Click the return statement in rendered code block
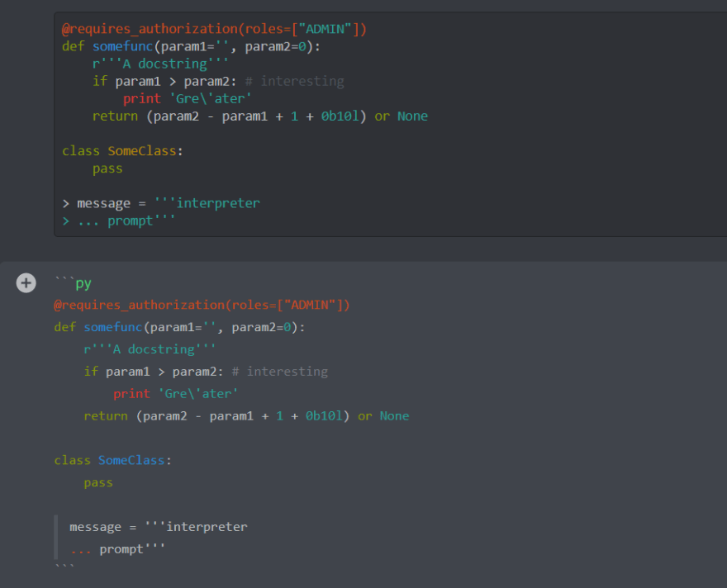The width and height of the screenshot is (727, 588). tap(260, 116)
